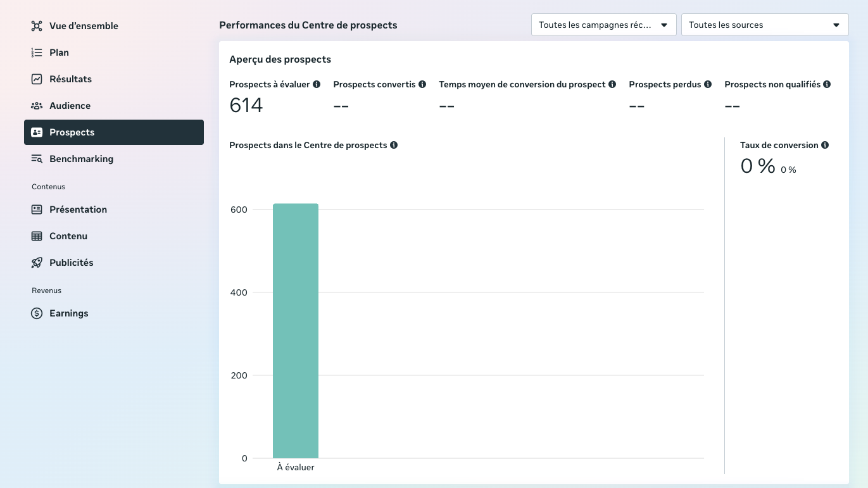Screen dimensions: 868x488
Task: Open Publicités in the sidebar
Action: (114, 263)
